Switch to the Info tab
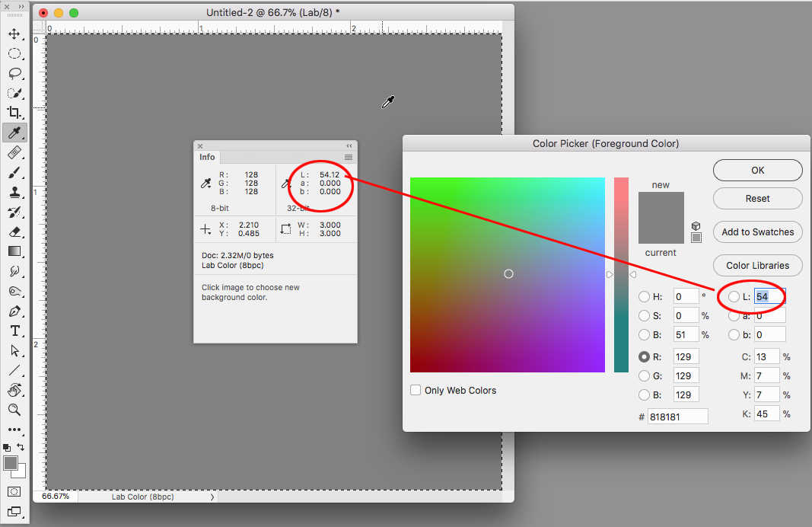The image size is (812, 527). click(x=207, y=157)
